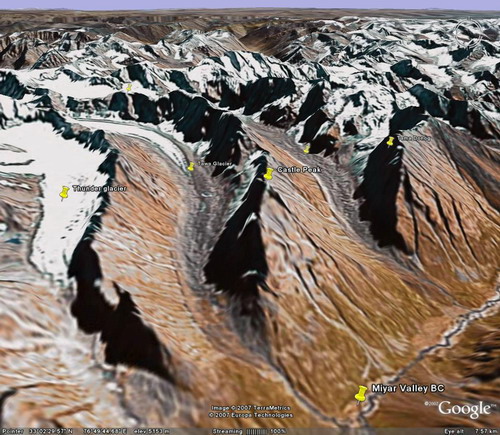Screen dimensions: 500x435
Task: Click the Europa Technologies copyright text
Action: 251,415
